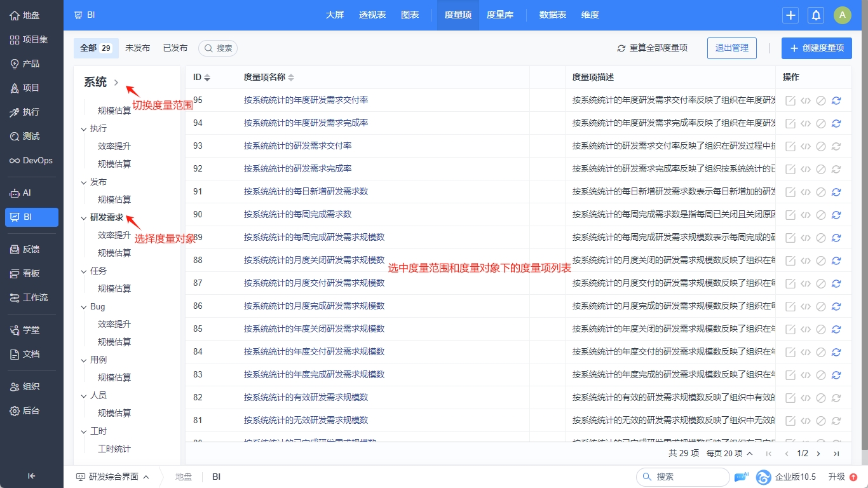Switch to the 度量库 tab
The width and height of the screenshot is (868, 488).
pos(499,15)
